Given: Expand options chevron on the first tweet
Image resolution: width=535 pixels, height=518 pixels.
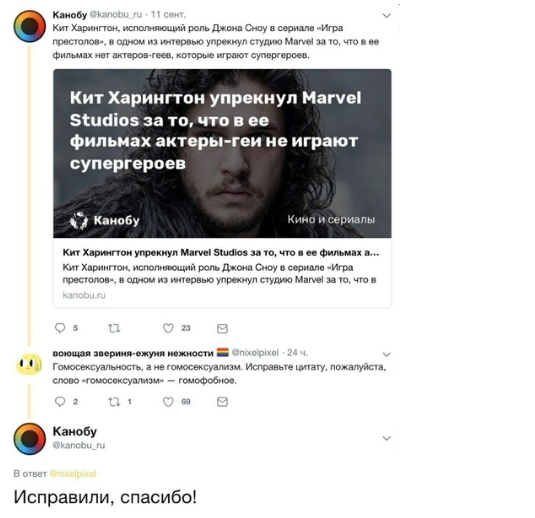Looking at the screenshot, I should coord(386,15).
